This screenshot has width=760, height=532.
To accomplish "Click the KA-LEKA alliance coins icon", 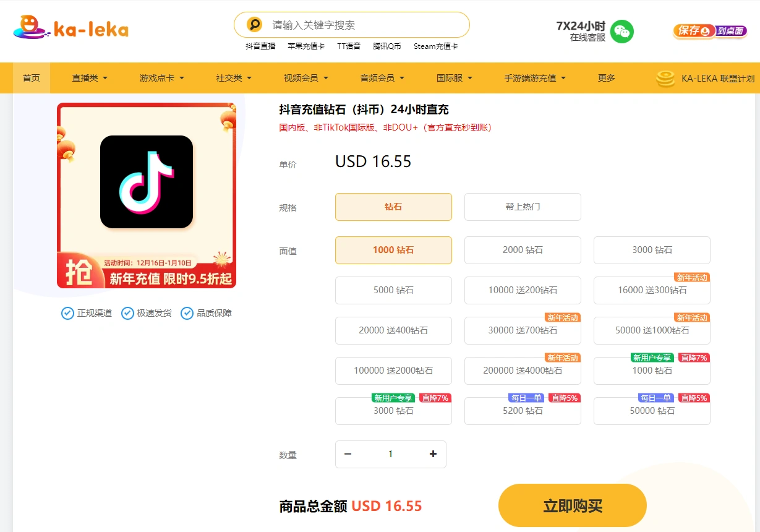I will point(665,78).
